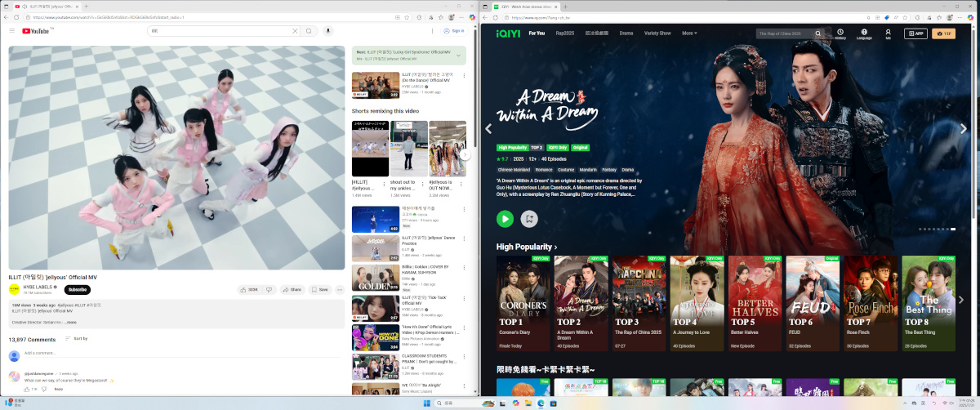Open iQIYI VIP purchase button

point(944,33)
